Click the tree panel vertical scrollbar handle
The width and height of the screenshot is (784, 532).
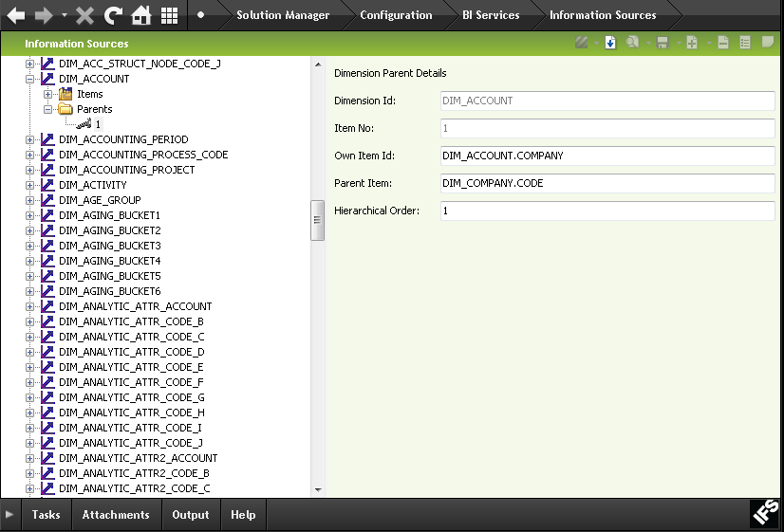pos(318,217)
